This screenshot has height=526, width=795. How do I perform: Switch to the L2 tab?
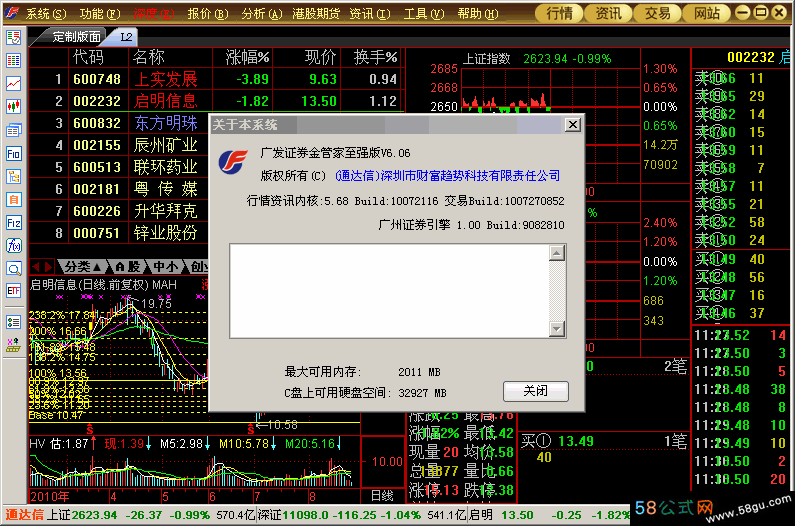126,37
